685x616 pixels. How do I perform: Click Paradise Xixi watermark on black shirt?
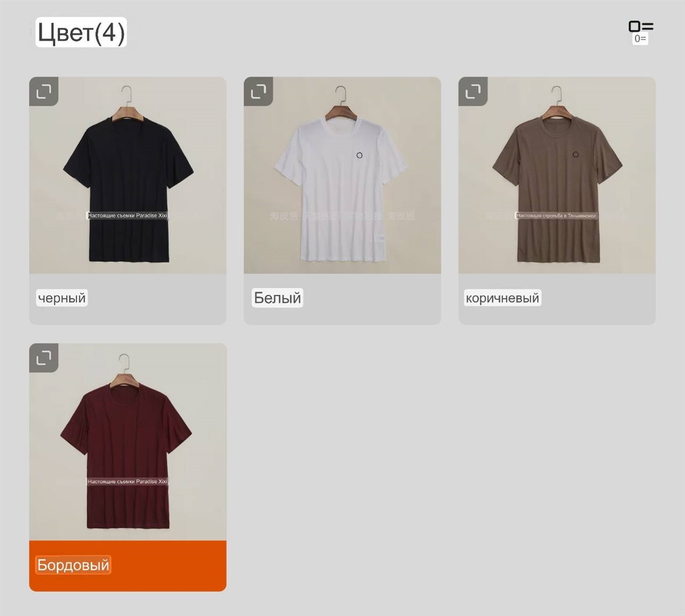(127, 215)
